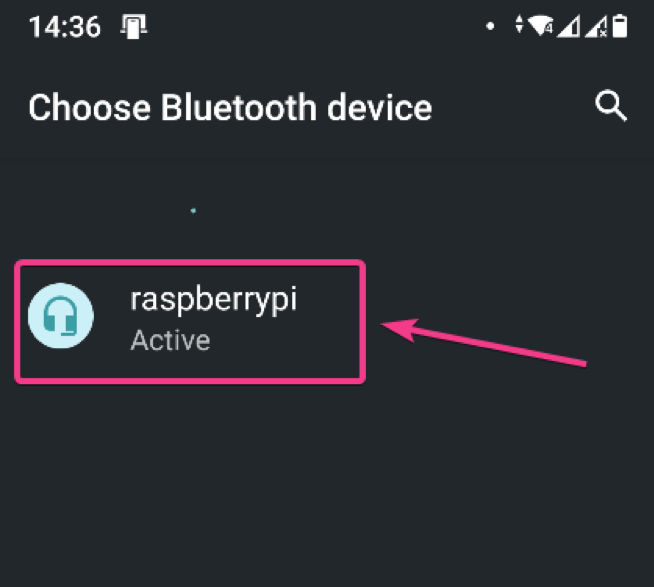
Task: Tap the no-service cellular signal icon
Action: (596, 26)
